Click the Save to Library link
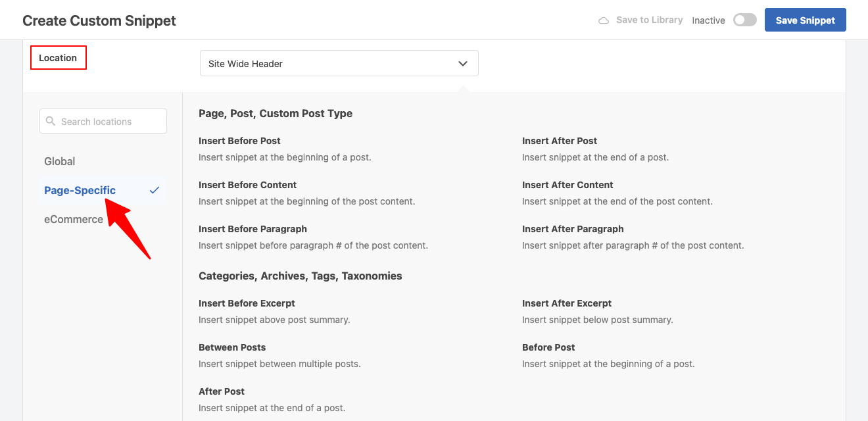 (649, 20)
